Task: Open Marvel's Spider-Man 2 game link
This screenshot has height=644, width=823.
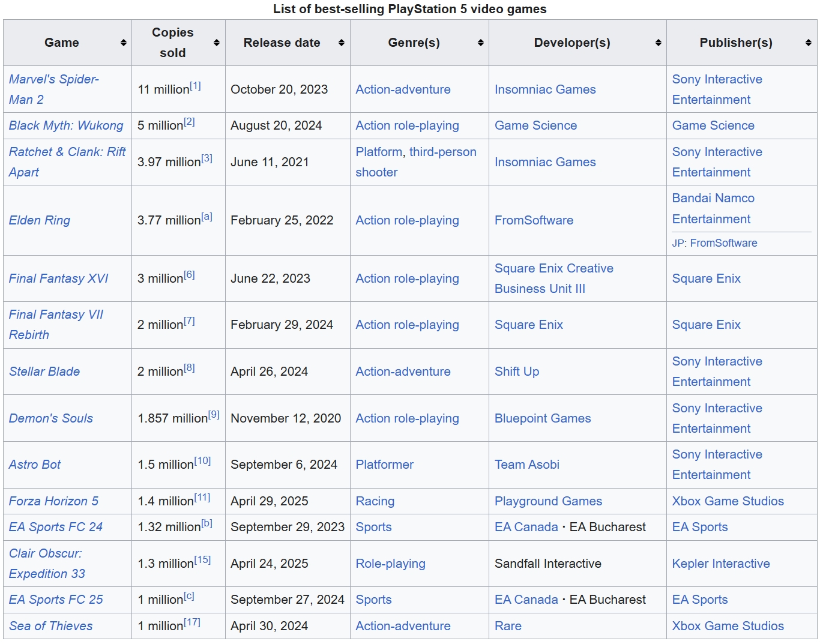Action: click(54, 89)
